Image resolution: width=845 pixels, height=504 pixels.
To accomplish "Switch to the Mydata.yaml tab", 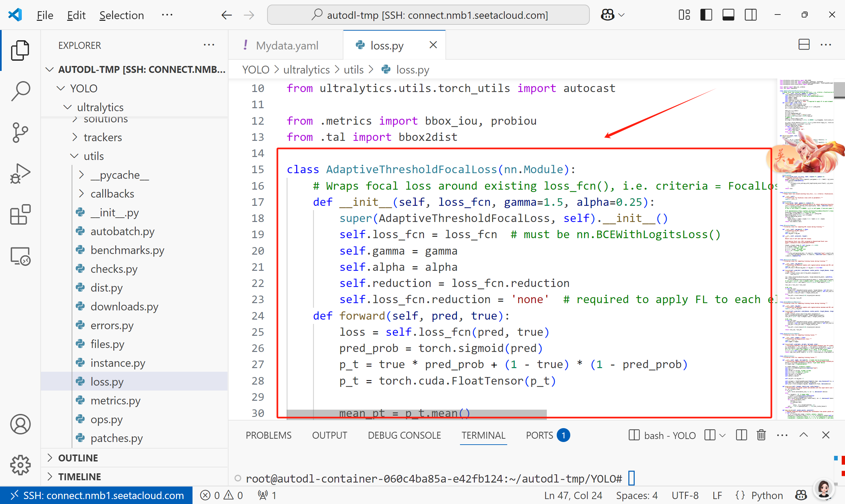I will [287, 45].
